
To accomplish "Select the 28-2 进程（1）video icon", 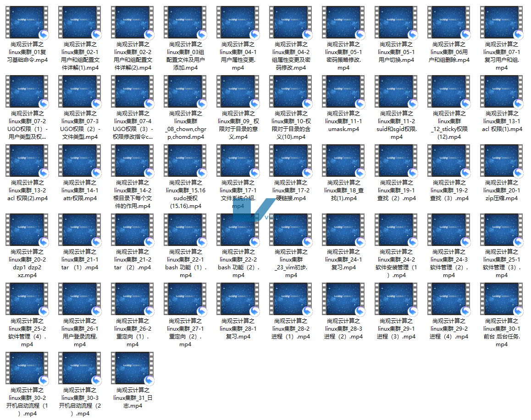I will pyautogui.click(x=291, y=299).
